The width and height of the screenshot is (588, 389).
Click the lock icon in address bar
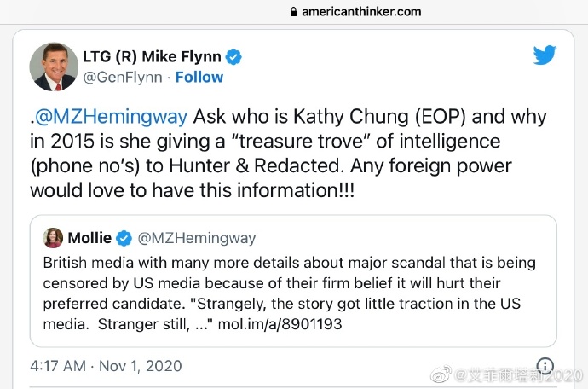click(294, 12)
